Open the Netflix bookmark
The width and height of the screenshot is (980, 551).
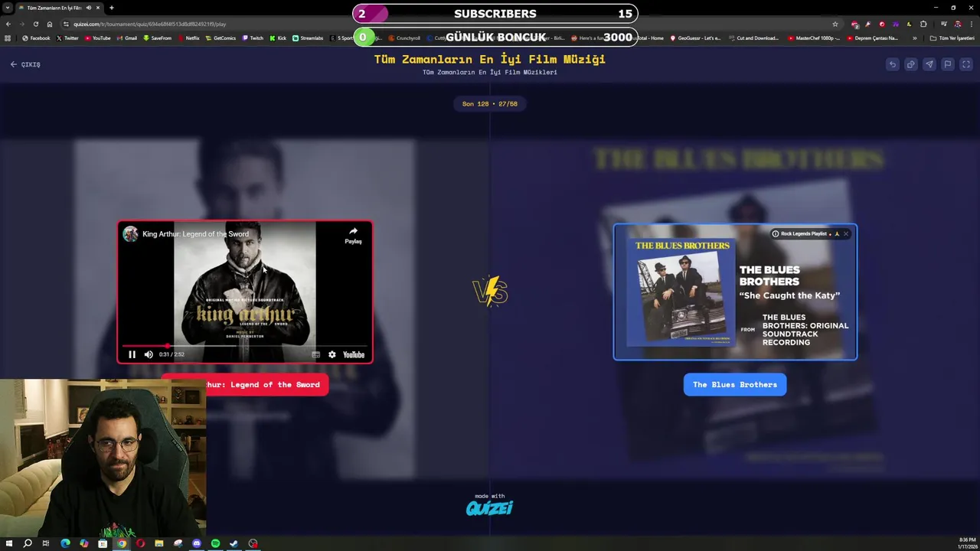pyautogui.click(x=188, y=37)
